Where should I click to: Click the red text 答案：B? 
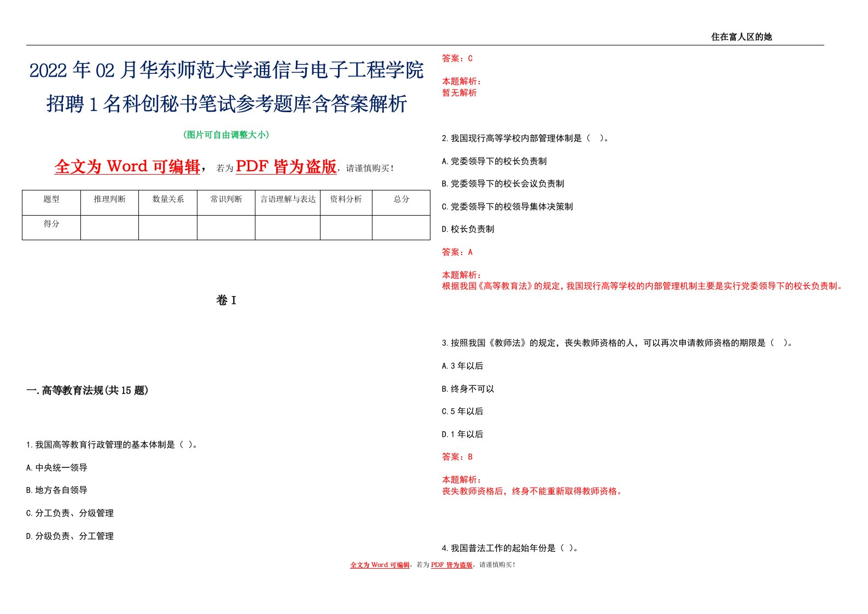click(457, 457)
